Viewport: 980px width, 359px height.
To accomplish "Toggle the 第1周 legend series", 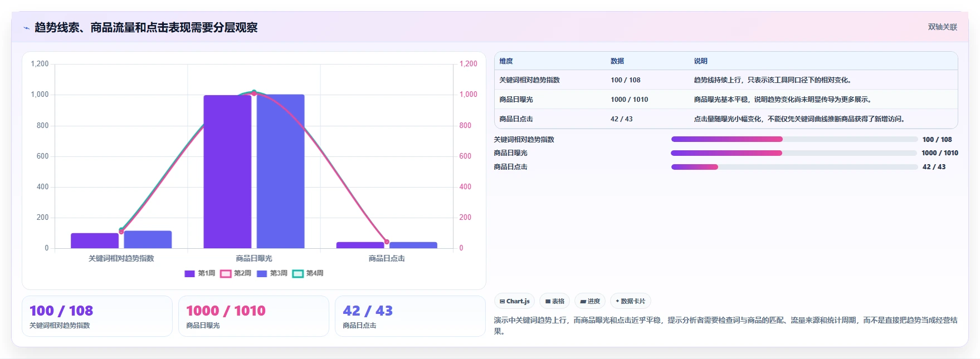I will pyautogui.click(x=199, y=273).
